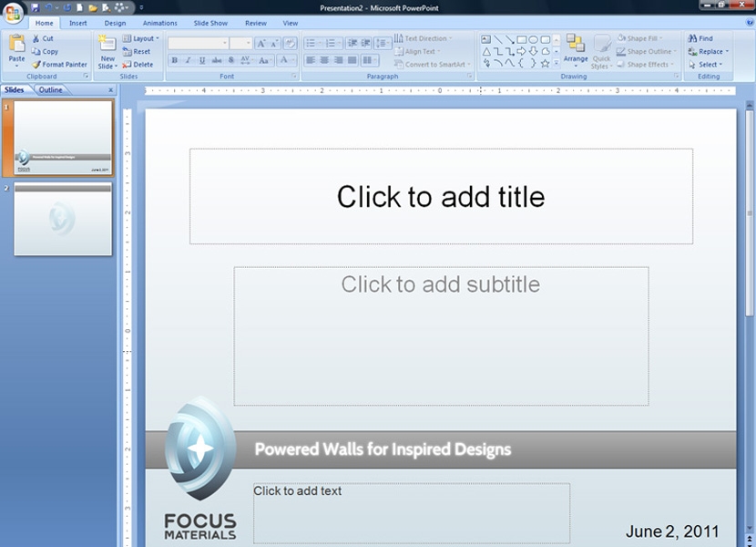Switch to the Insert tab
Screen dimensions: 756x547
[x=77, y=23]
